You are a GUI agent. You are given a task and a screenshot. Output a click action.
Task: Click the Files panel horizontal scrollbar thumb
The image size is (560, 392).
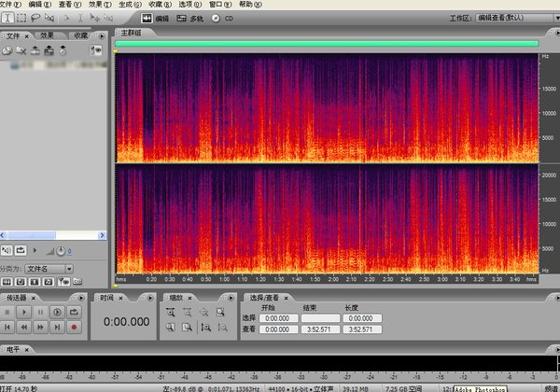[32, 235]
